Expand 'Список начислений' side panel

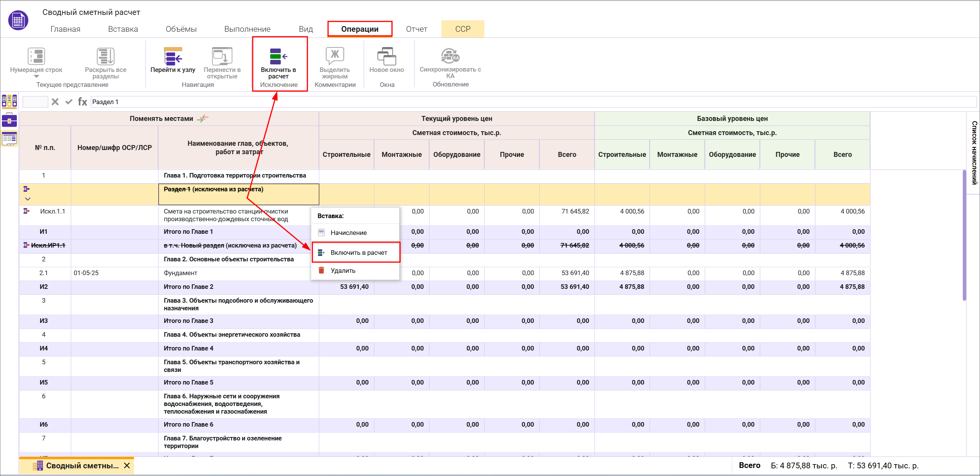pyautogui.click(x=974, y=153)
